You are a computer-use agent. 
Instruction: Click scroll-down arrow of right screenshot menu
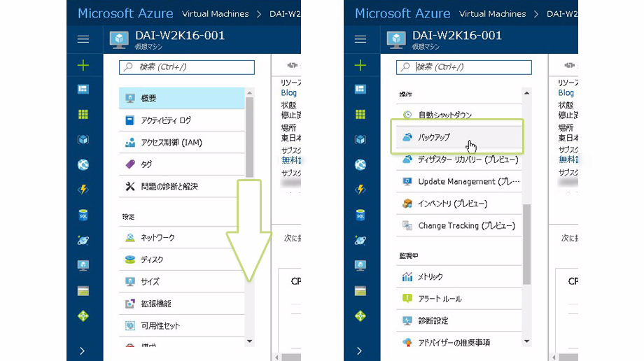click(x=526, y=341)
